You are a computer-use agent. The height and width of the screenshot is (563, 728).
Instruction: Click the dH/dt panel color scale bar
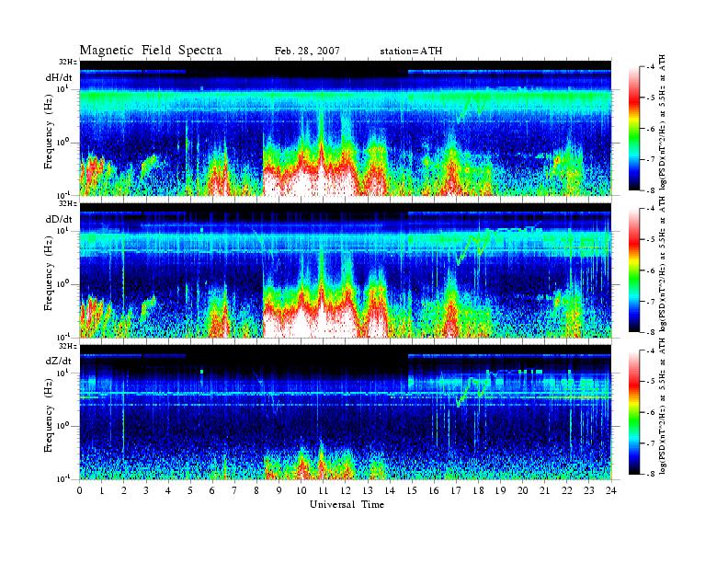tap(633, 129)
